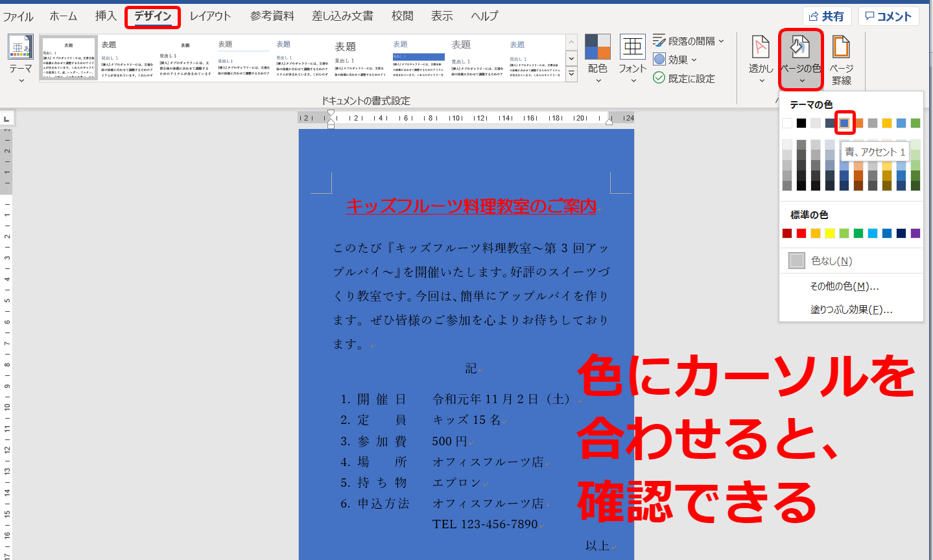The width and height of the screenshot is (933, 560).
Task: Open the ファイル tab
Action: click(18, 16)
